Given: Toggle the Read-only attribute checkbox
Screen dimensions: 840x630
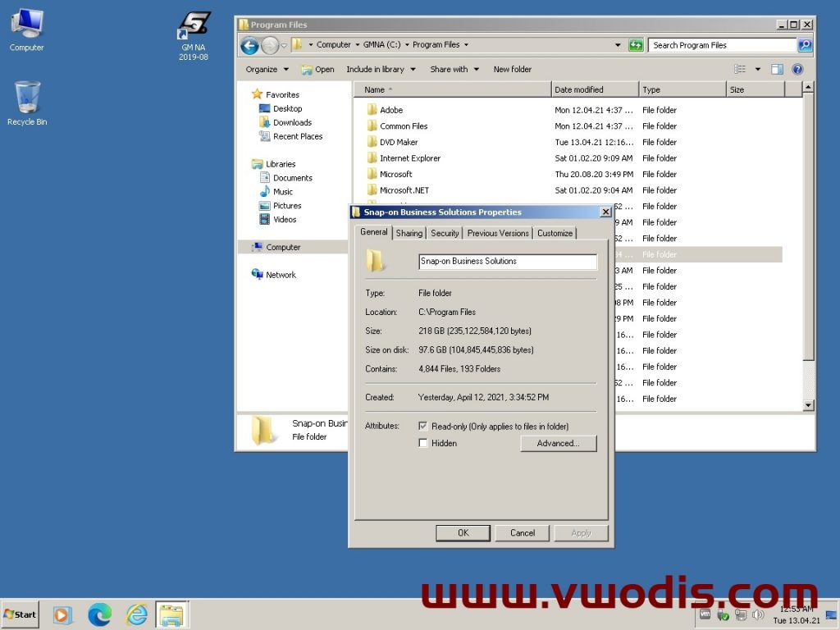Looking at the screenshot, I should (423, 426).
